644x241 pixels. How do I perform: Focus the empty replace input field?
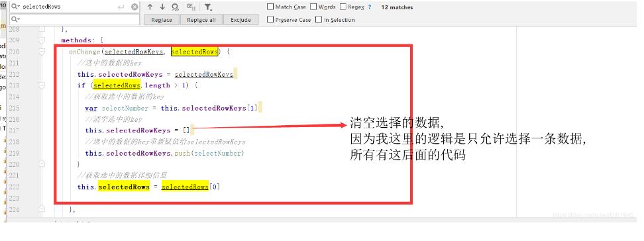75,19
